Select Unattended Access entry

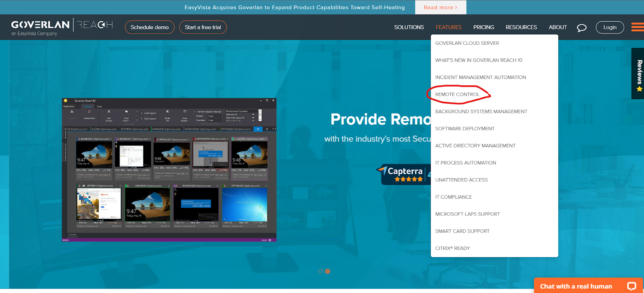(x=461, y=180)
